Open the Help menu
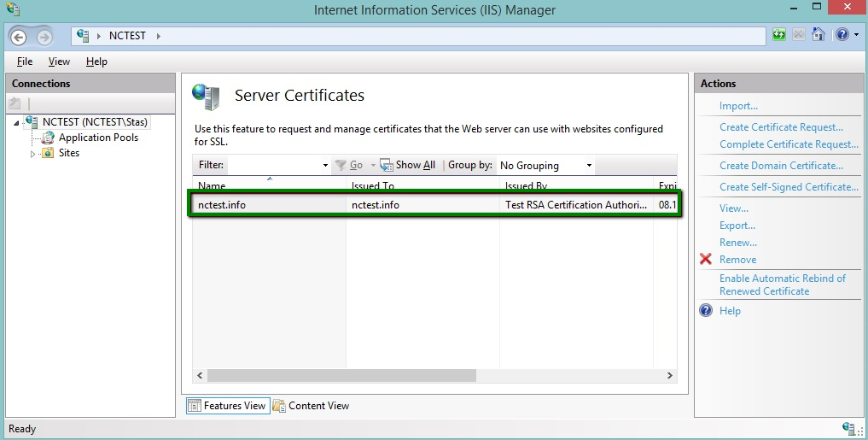868x440 pixels. (96, 62)
